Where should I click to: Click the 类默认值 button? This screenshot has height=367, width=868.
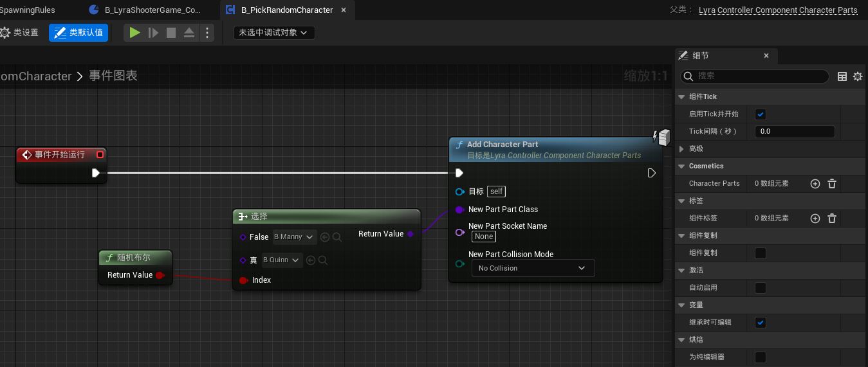pyautogui.click(x=78, y=33)
